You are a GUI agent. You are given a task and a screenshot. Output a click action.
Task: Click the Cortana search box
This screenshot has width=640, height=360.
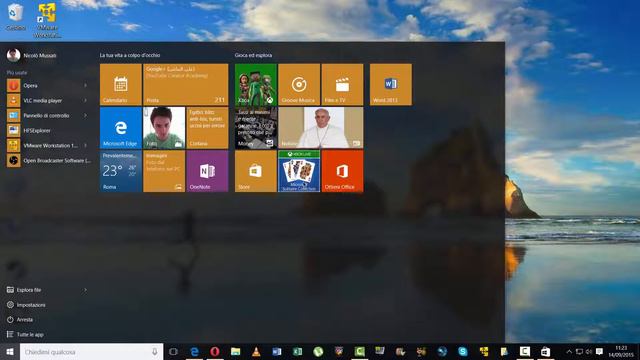pos(91,351)
